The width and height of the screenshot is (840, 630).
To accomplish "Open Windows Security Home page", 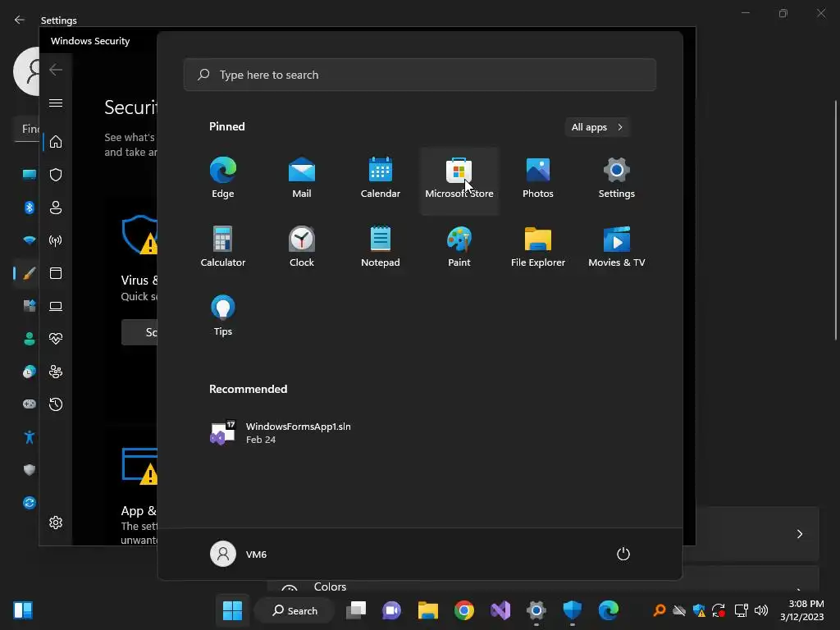I will (x=56, y=141).
